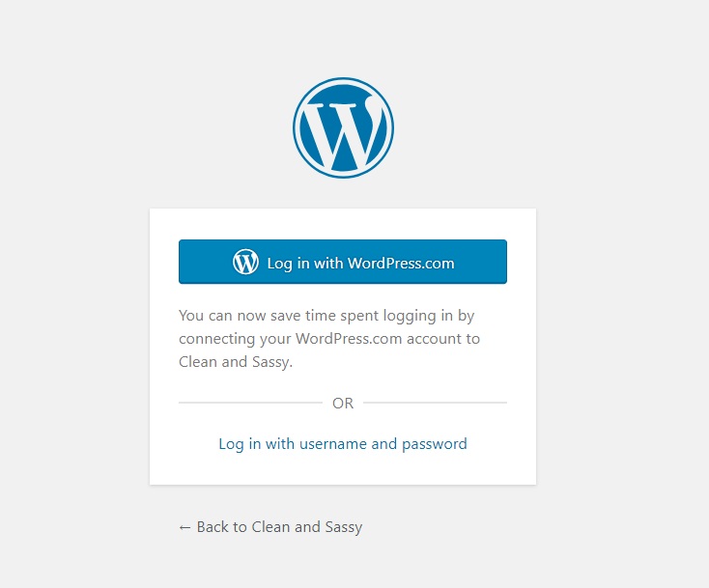Go back to Clean and Sassy site
The width and height of the screenshot is (709, 588).
pyautogui.click(x=270, y=527)
